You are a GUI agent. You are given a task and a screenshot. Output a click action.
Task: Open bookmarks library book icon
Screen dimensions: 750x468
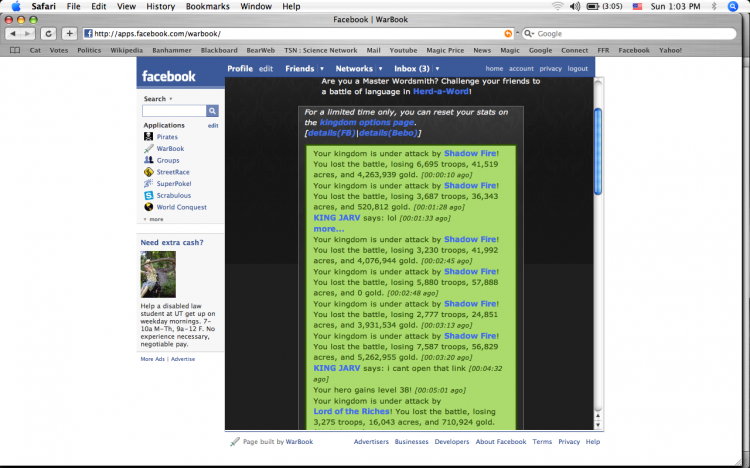pos(15,50)
